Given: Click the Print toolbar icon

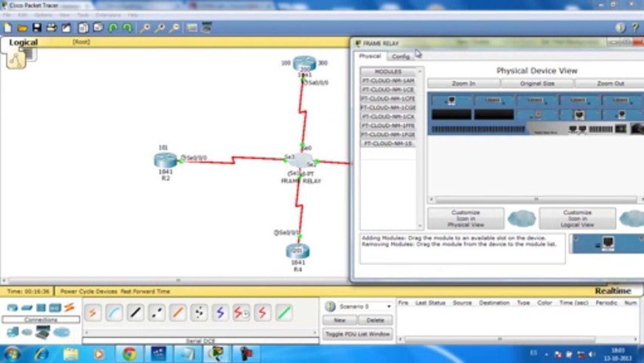Looking at the screenshot, I should click(x=51, y=28).
